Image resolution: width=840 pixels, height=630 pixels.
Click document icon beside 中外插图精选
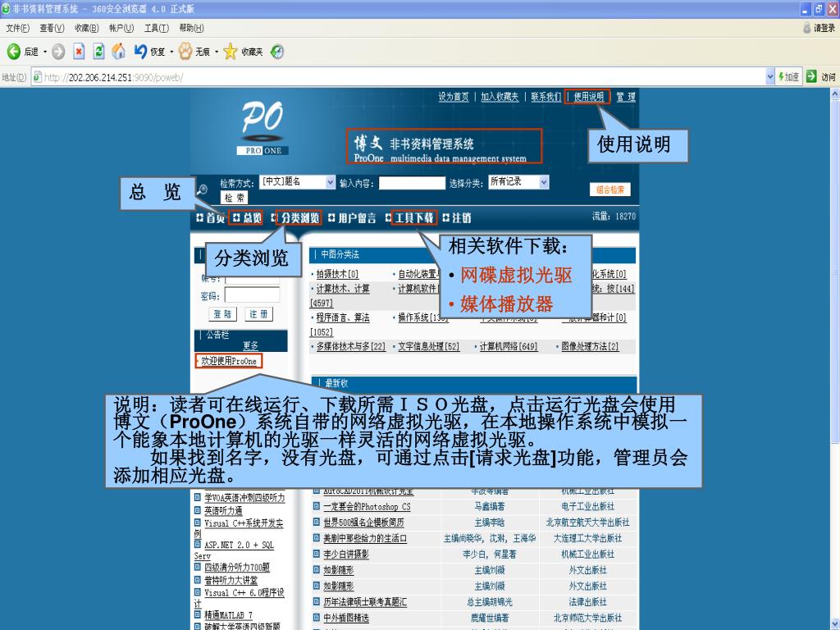(x=316, y=618)
